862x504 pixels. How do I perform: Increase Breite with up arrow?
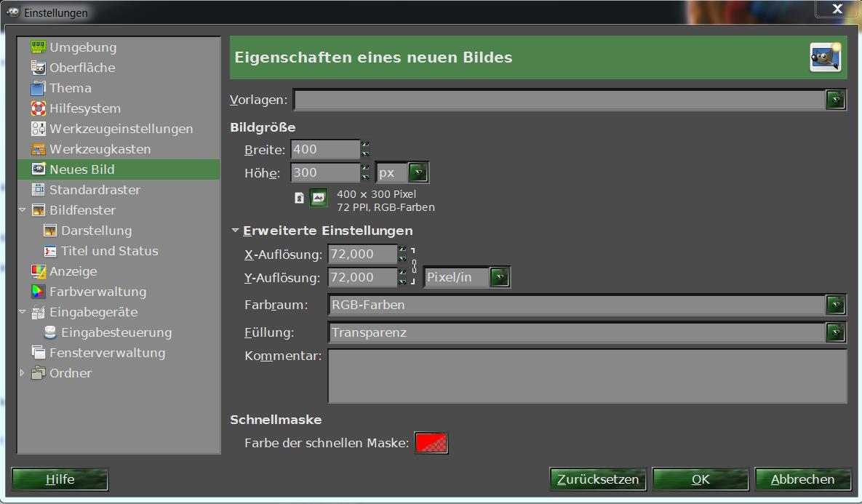tap(365, 145)
